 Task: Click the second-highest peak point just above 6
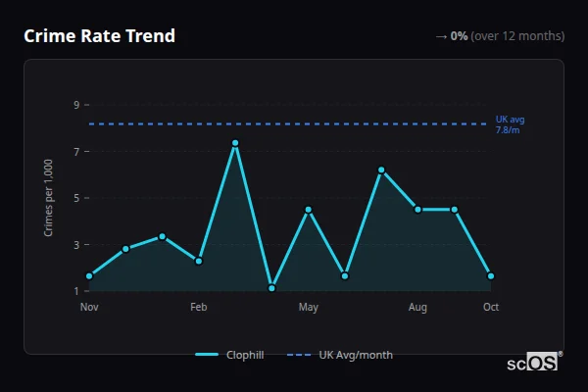(381, 170)
